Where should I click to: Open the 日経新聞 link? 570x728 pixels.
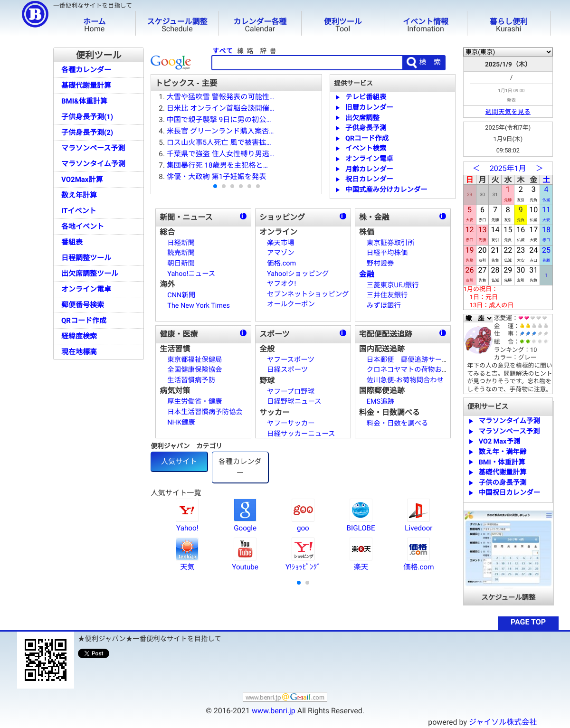point(181,243)
